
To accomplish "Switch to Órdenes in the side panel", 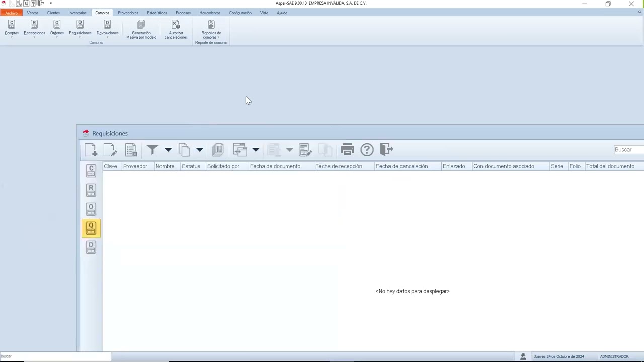I will point(91,209).
